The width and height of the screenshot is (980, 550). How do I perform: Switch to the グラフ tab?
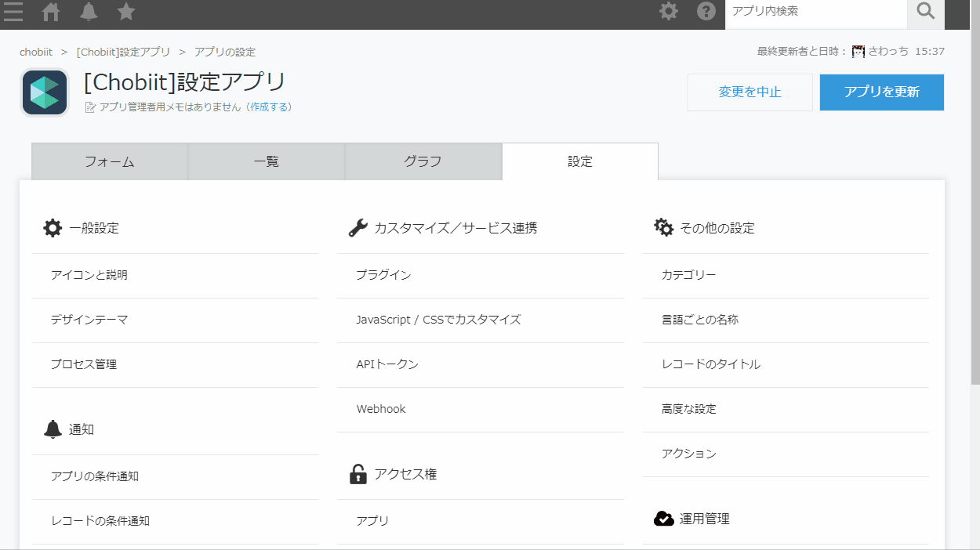tap(423, 161)
